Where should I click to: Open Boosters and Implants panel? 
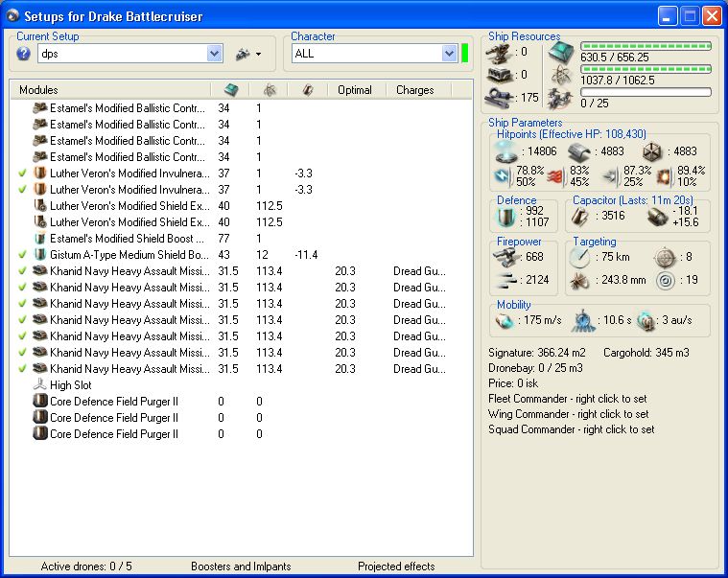click(x=241, y=566)
